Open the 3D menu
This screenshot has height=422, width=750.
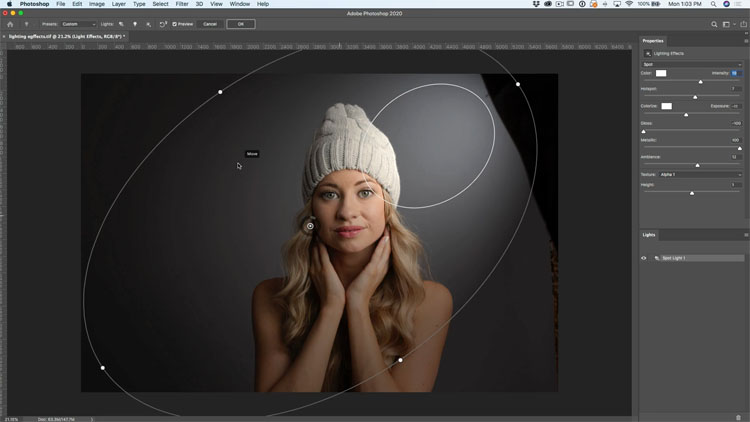(x=199, y=4)
